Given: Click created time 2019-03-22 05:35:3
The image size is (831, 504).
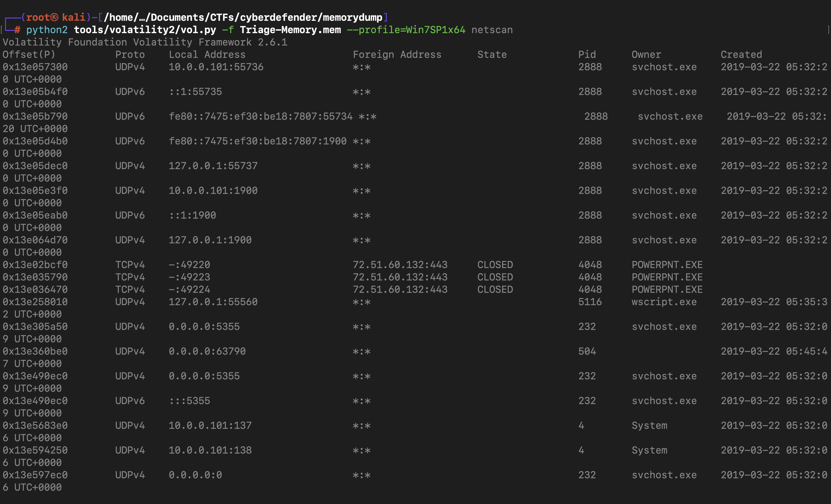Looking at the screenshot, I should pyautogui.click(x=774, y=302).
